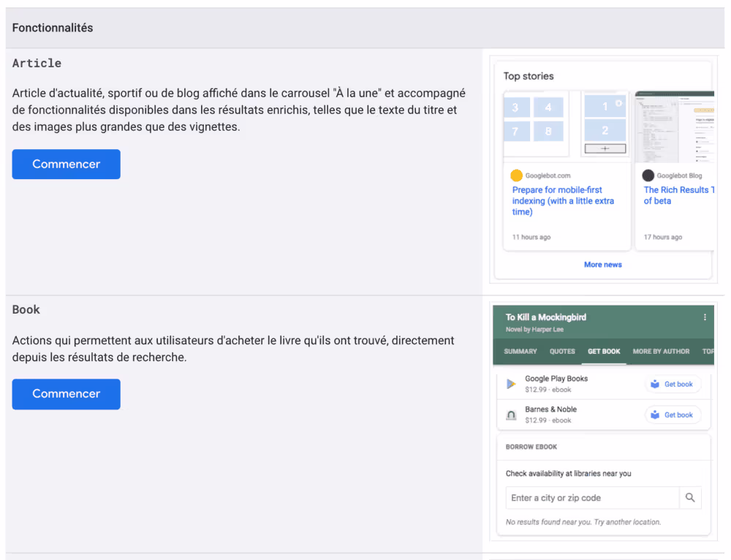This screenshot has width=731, height=560.
Task: Click To Kill a Mockingbird title
Action: (546, 317)
